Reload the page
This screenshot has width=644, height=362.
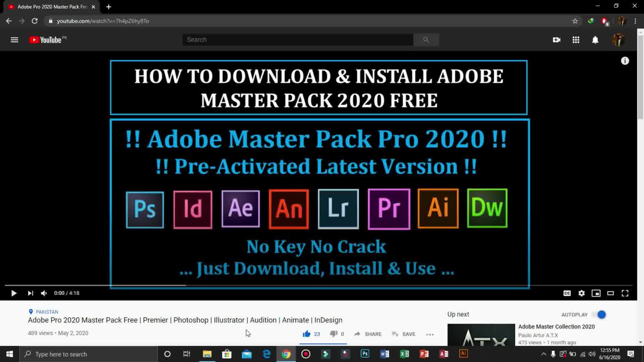35,21
